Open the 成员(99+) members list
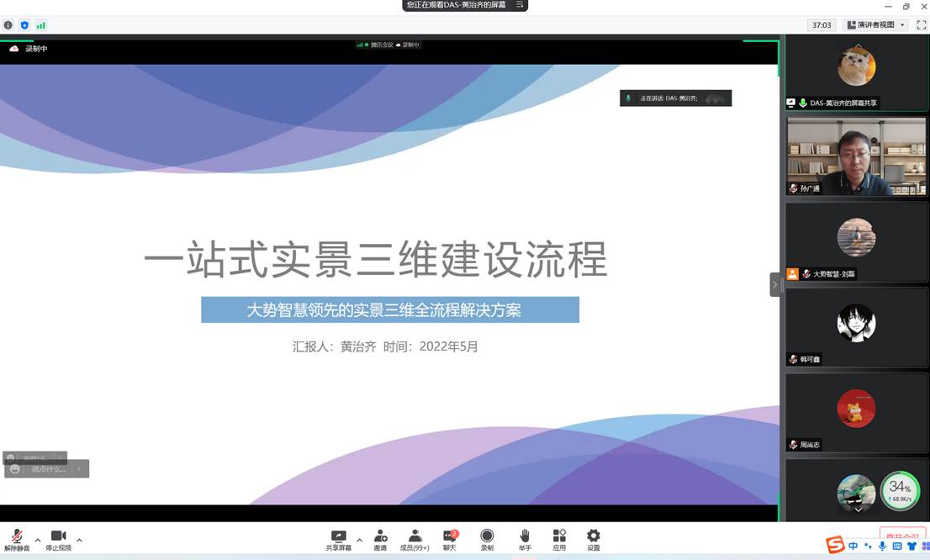 coord(415,538)
